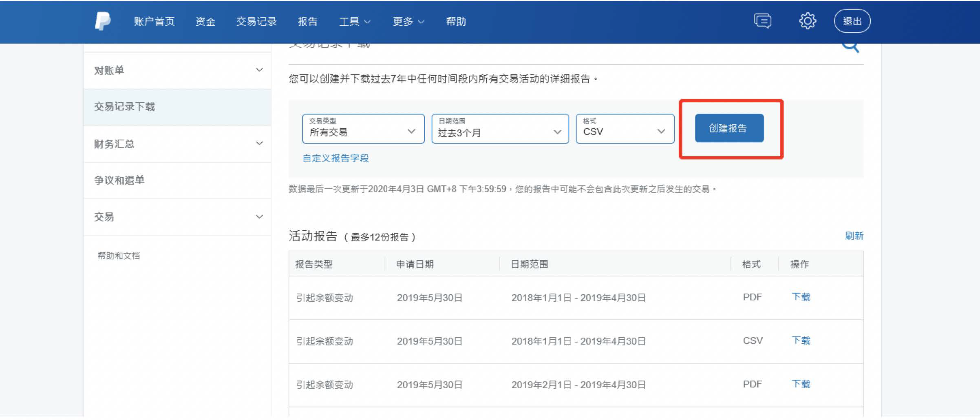Expand the 工具 menu dropdown
The image size is (980, 420).
coord(354,22)
